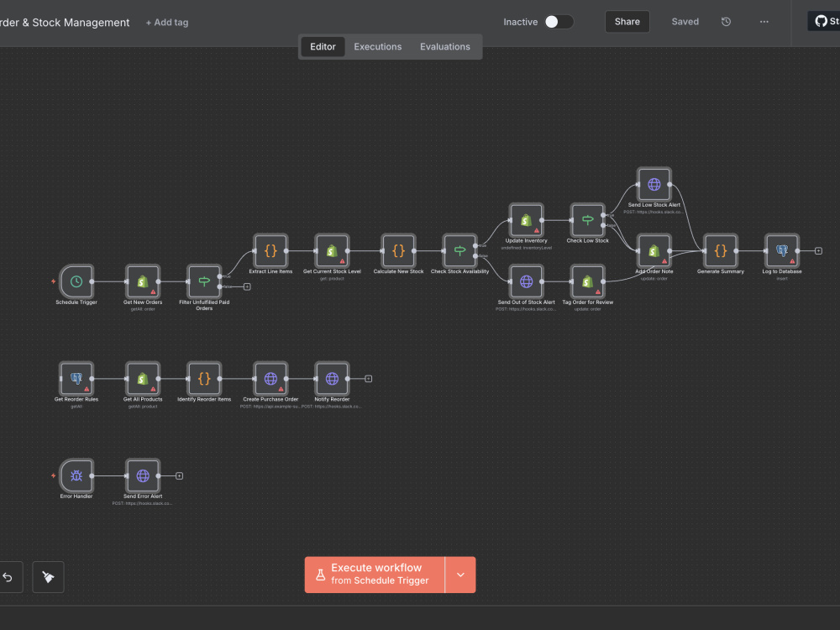Image resolution: width=840 pixels, height=630 pixels.
Task: Add node after Log to Database plus
Action: pos(818,250)
